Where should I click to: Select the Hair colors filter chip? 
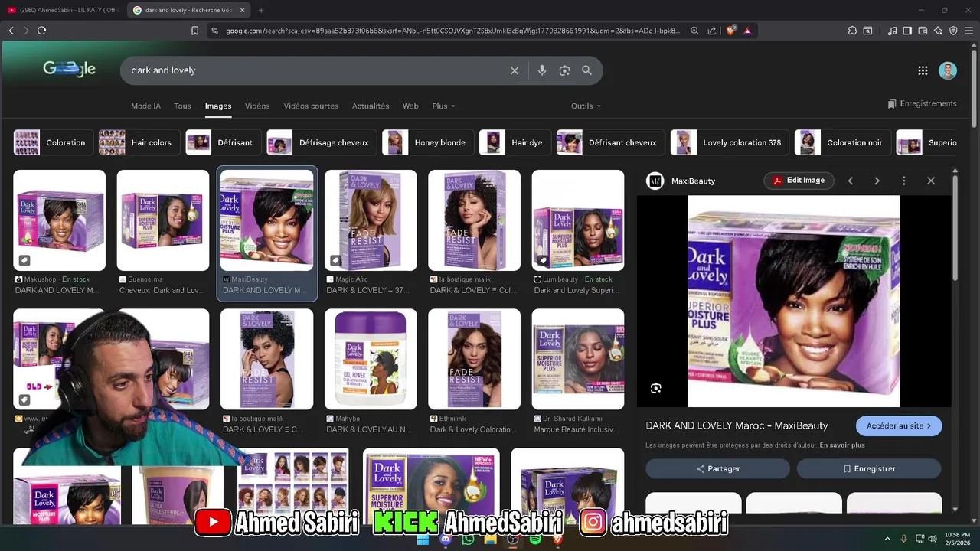(139, 143)
